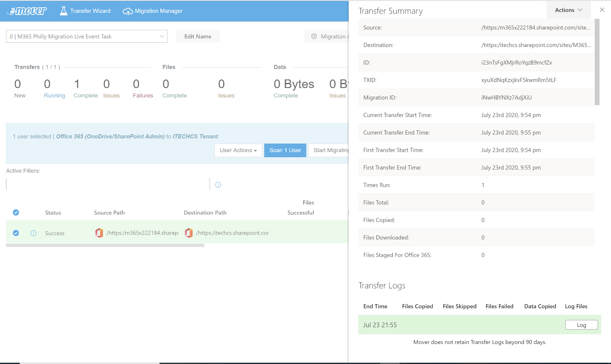Click the Office icon beside the destination path
Image resolution: width=611 pixels, height=364 pixels.
(189, 233)
